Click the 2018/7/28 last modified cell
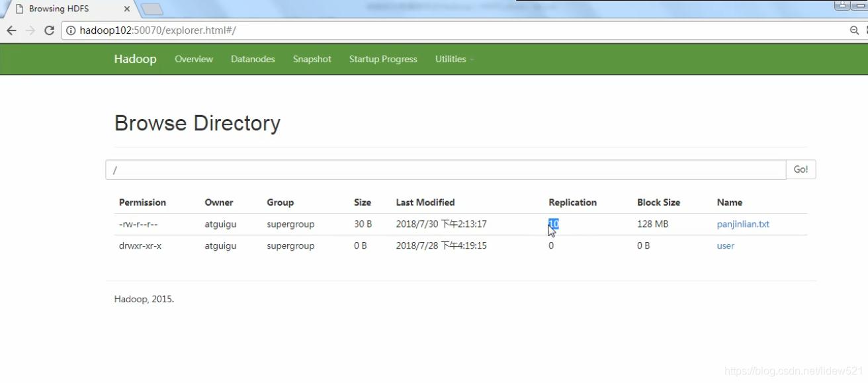 (441, 245)
